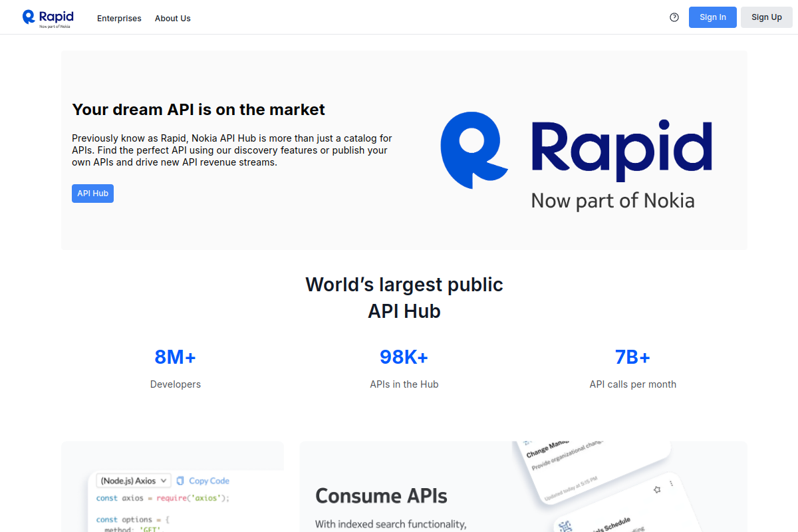The image size is (798, 532).
Task: Click the grid icon on the Schedule card
Action: coord(565,527)
